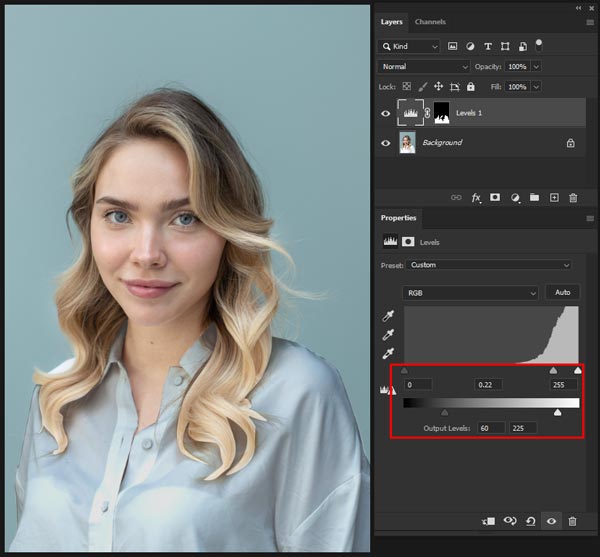Toggle visibility of the Background layer
Viewport: 600px width, 557px height.
coord(386,143)
